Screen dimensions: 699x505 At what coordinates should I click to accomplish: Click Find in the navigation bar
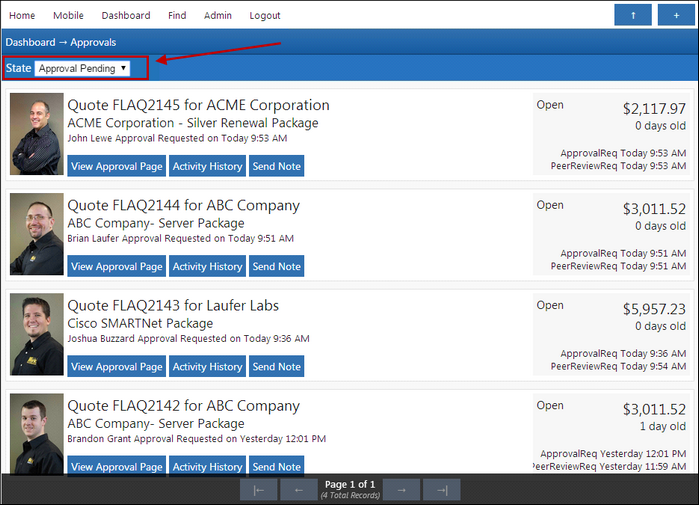tap(177, 16)
